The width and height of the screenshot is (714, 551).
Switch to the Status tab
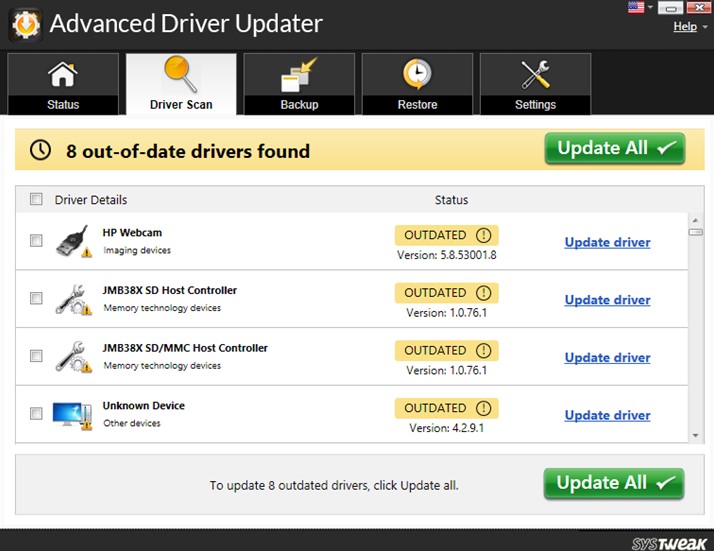[63, 84]
